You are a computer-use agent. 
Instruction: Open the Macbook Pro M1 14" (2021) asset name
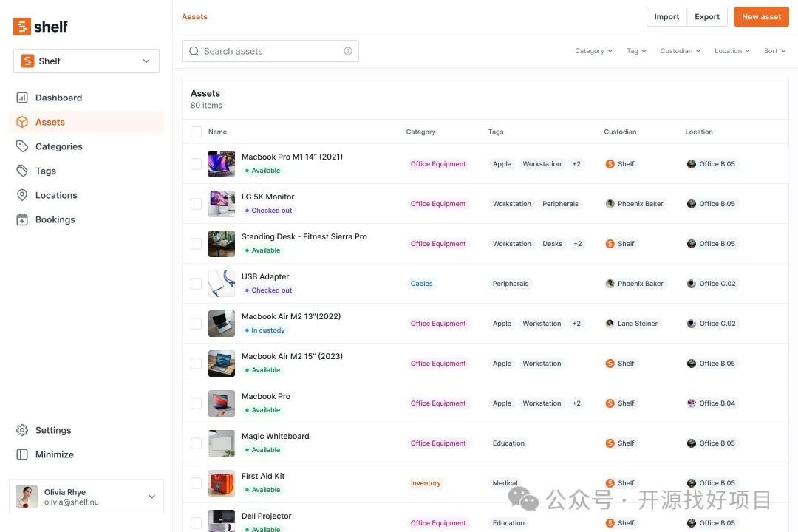pos(292,157)
